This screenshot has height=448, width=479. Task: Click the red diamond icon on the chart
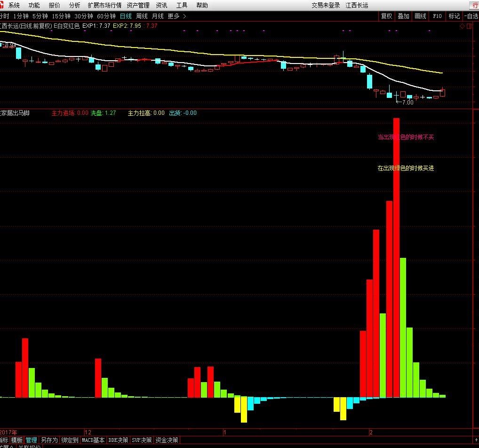tap(462, 26)
